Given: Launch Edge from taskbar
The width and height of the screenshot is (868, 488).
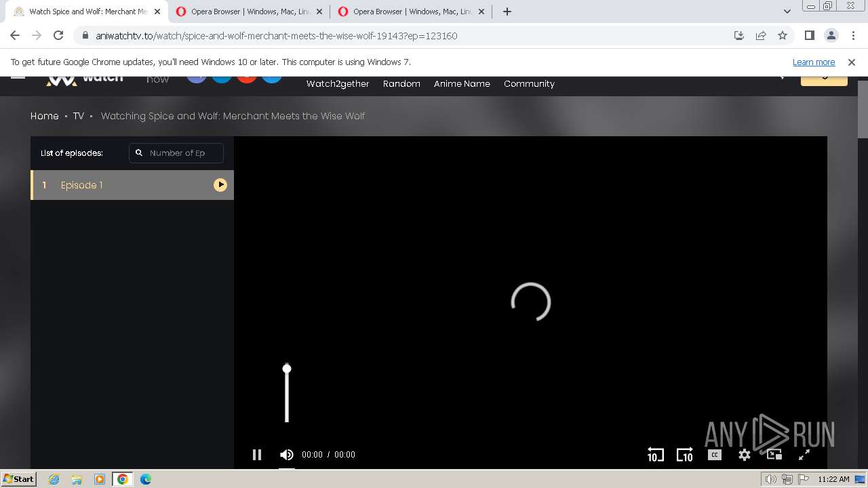Looking at the screenshot, I should [146, 479].
